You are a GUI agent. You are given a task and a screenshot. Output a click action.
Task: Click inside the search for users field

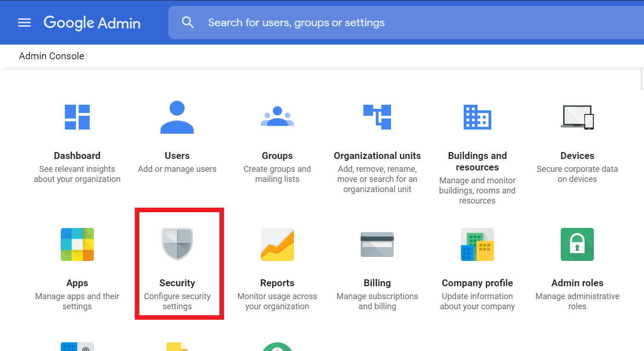(x=322, y=22)
